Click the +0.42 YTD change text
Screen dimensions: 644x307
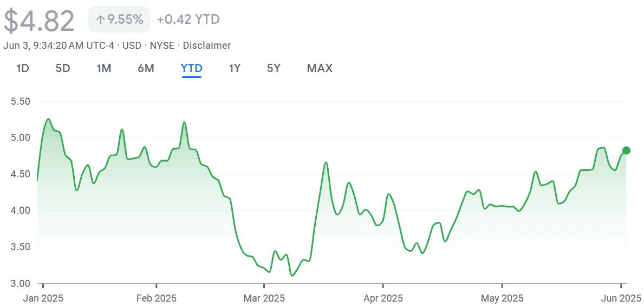click(x=188, y=20)
